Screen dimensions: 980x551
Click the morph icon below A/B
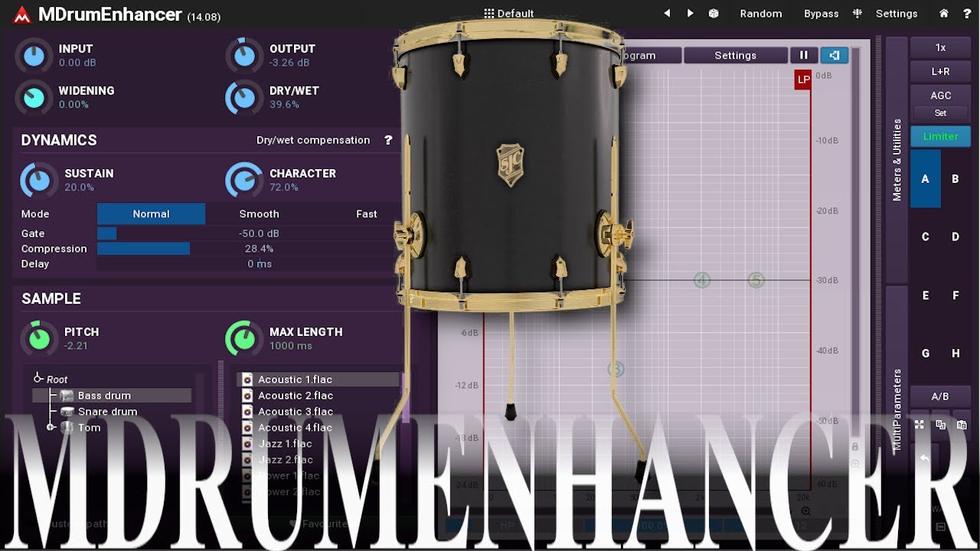[920, 425]
